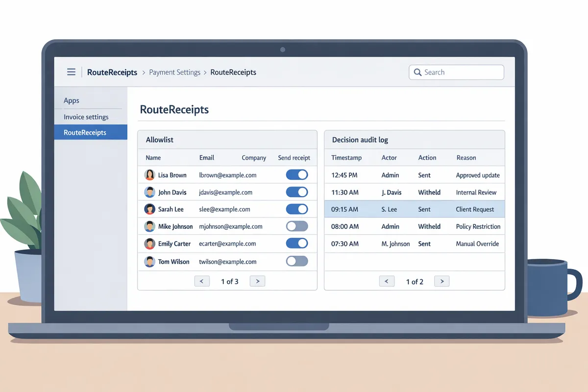The width and height of the screenshot is (588, 392).
Task: Sort Allowlist by Company column
Action: [x=254, y=158]
